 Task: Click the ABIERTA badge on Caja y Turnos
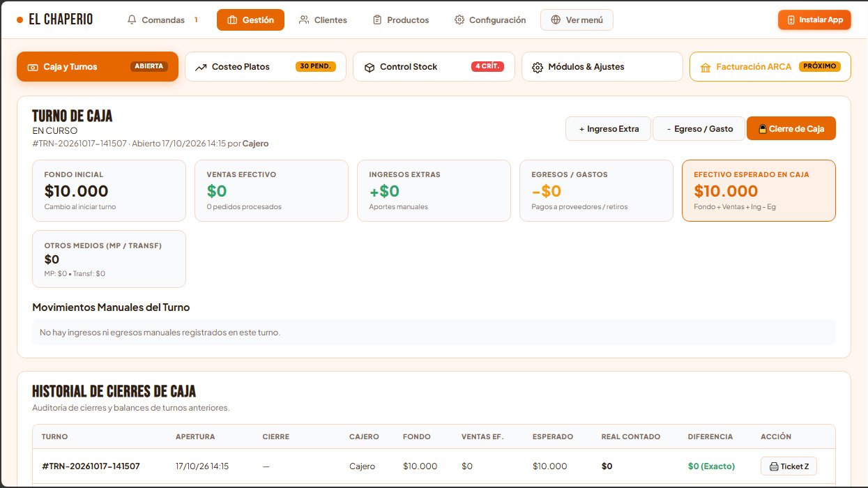click(x=149, y=67)
